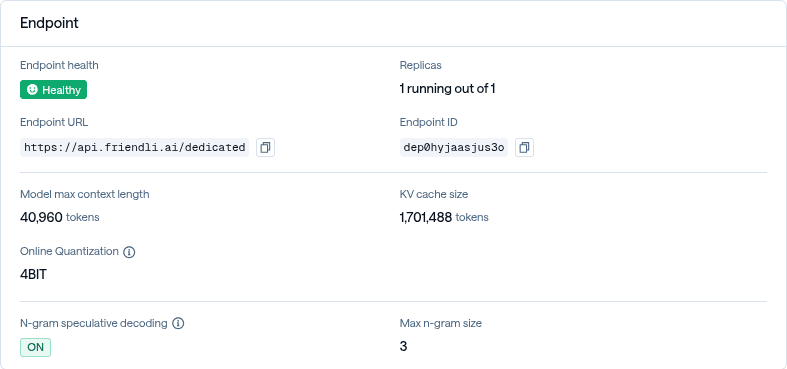Click the 4BIT quantization value
This screenshot has height=369, width=787.
33,275
